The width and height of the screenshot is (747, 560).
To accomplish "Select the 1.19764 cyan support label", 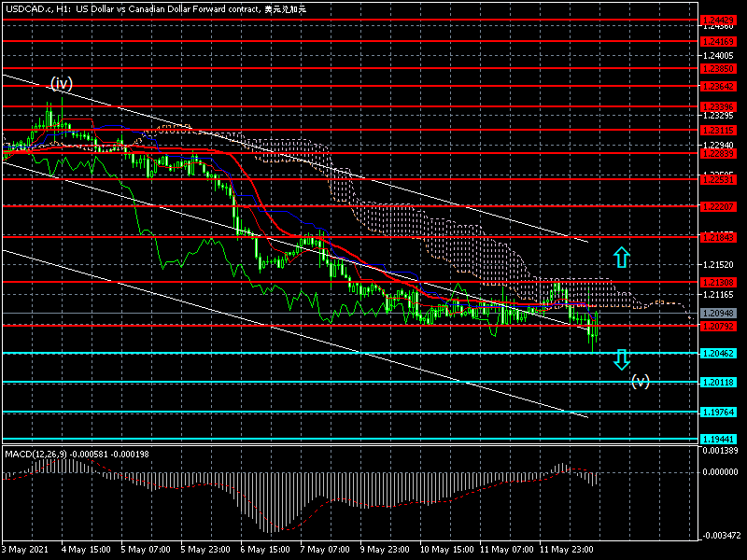I will pyautogui.click(x=718, y=412).
